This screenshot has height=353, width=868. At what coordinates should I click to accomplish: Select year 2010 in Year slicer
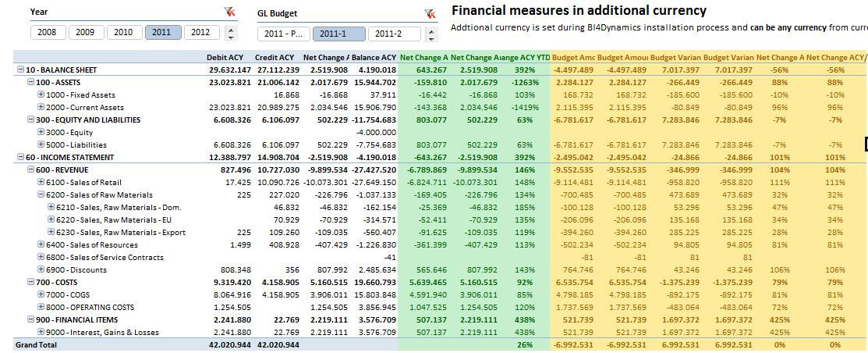[124, 32]
